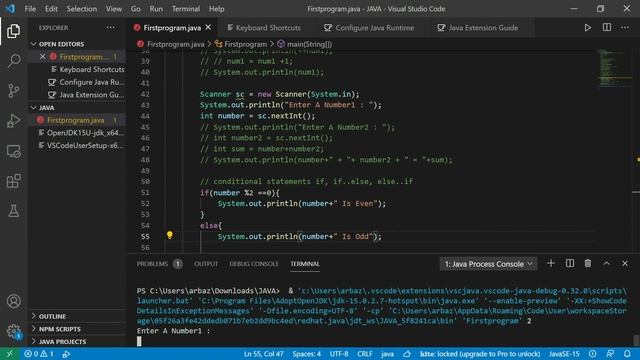Screen dimensions: 640x360
Task: Open the Help menu
Action: coord(216,9)
